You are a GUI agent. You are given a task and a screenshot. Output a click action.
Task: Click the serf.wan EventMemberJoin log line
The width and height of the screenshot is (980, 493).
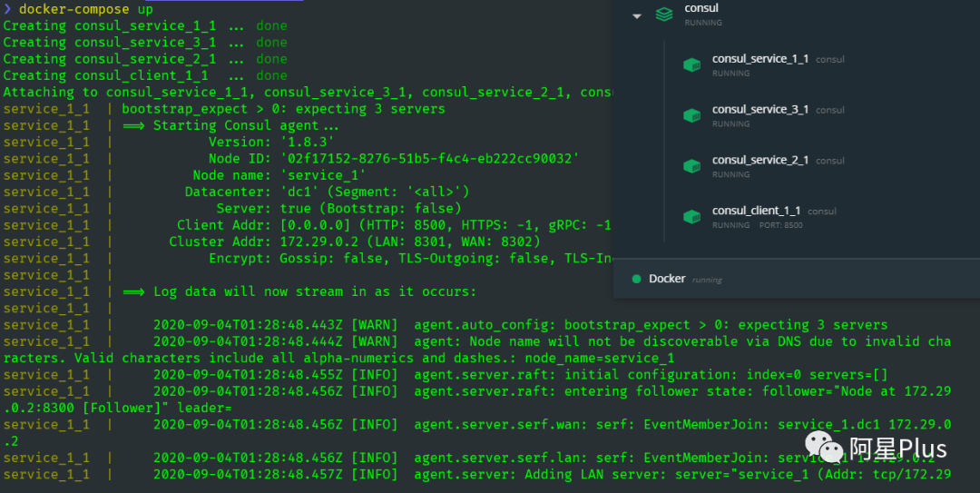pyautogui.click(x=477, y=432)
